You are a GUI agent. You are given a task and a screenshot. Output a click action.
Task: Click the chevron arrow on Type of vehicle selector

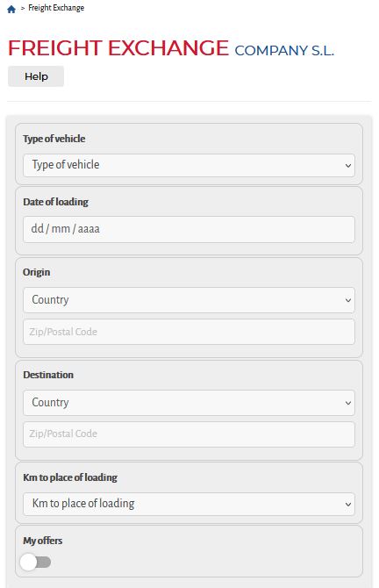[348, 165]
